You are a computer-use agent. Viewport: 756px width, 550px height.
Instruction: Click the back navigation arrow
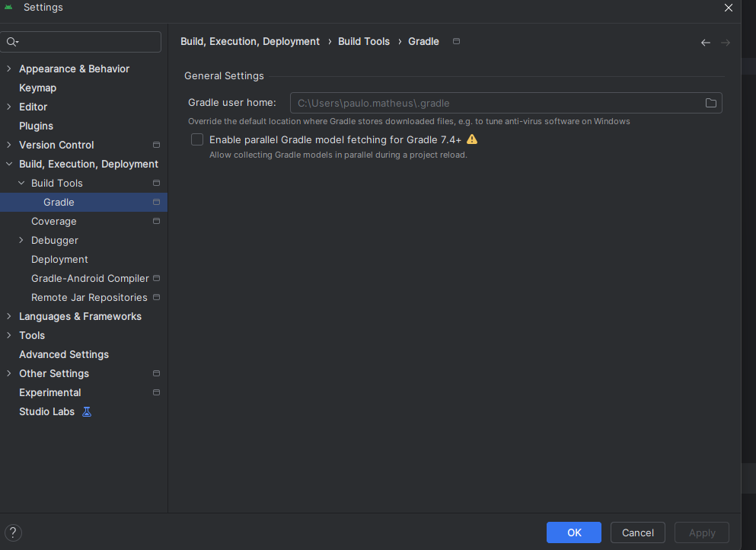point(705,43)
